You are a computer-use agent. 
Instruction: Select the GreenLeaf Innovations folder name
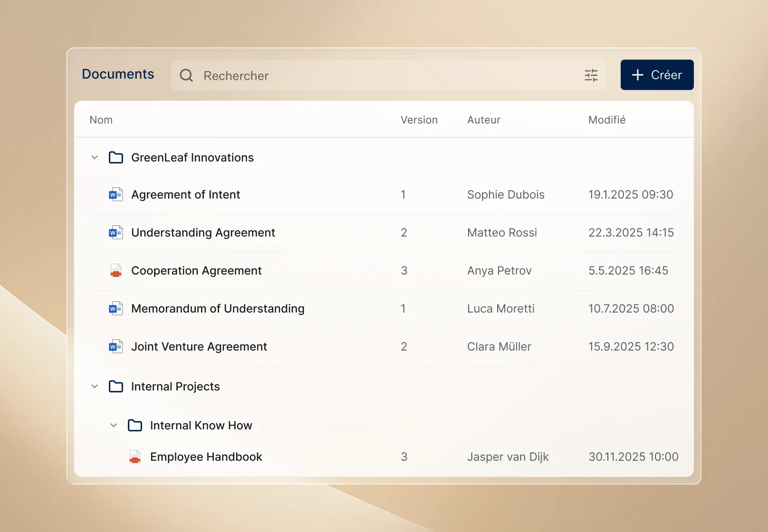(192, 158)
